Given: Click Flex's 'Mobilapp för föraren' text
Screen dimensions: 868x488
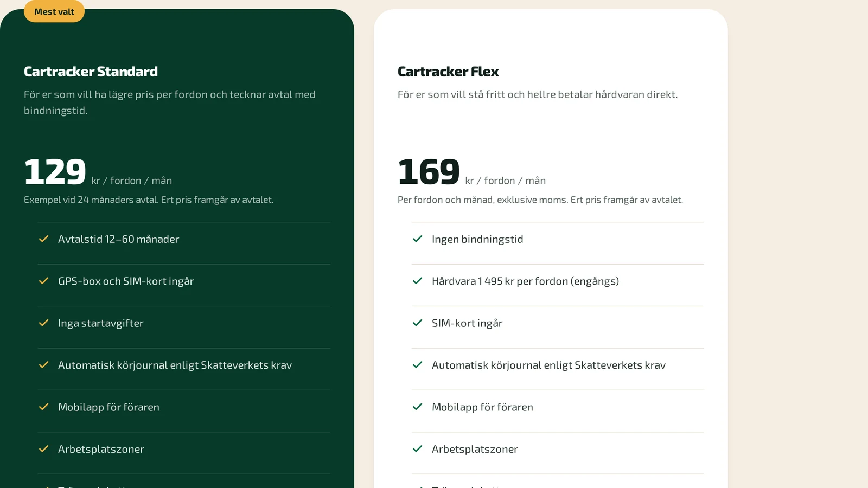Looking at the screenshot, I should [482, 407].
